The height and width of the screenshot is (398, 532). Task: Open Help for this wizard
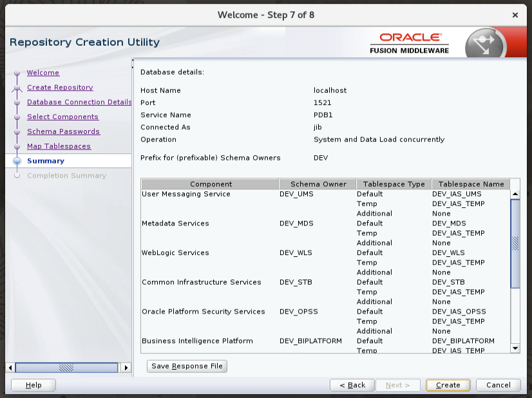tap(33, 385)
